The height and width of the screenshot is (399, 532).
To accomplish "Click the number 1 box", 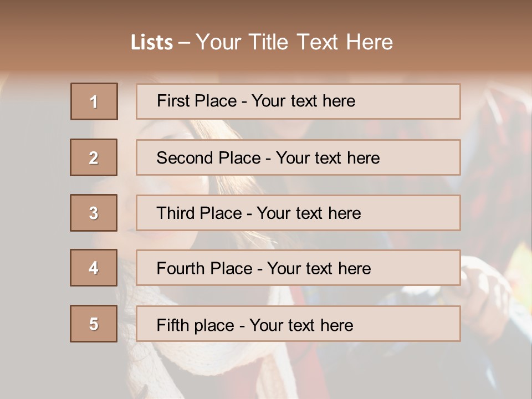I will [94, 101].
